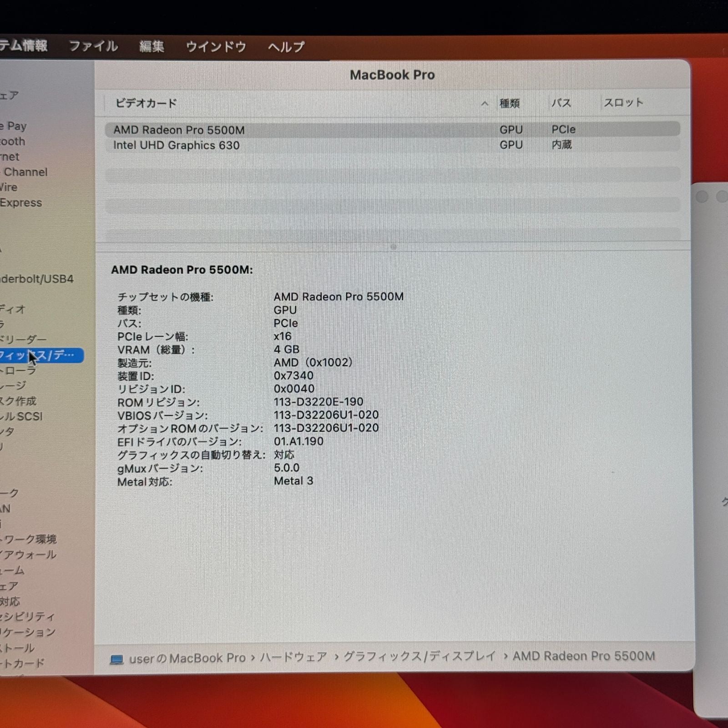Click Metal 3 support value
The height and width of the screenshot is (728, 728).
click(x=293, y=481)
